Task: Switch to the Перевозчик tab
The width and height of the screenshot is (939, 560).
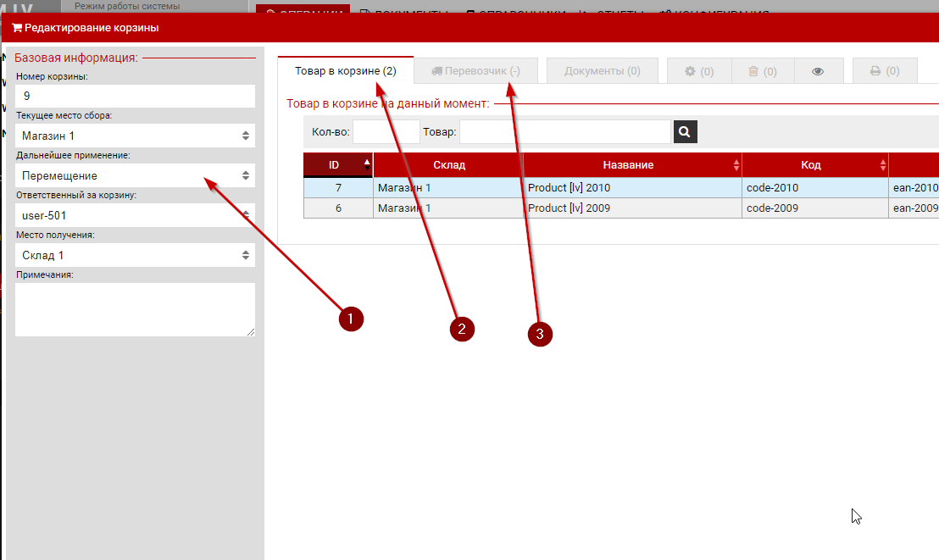Action: 475,71
